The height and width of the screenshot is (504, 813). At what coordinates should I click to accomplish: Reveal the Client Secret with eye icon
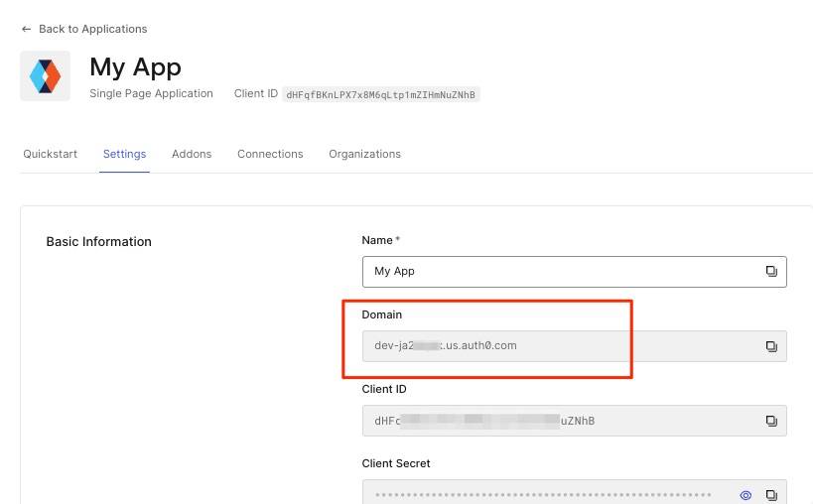point(745,495)
